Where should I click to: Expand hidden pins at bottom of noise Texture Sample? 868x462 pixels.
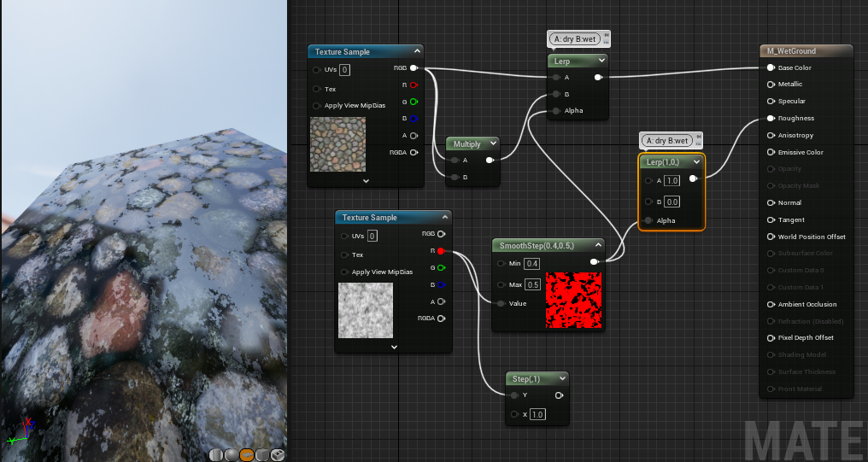394,347
